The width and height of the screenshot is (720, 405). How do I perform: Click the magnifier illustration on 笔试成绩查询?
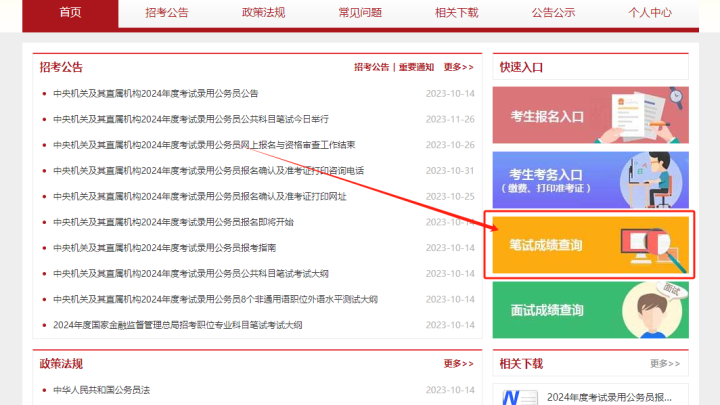click(x=654, y=249)
